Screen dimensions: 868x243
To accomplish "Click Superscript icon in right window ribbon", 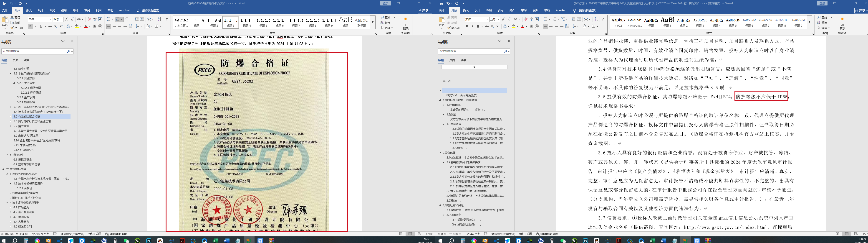I will tap(498, 26).
